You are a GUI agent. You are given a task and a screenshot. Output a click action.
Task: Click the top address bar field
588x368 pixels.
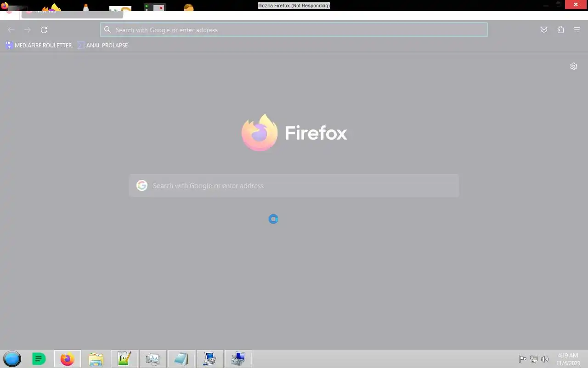294,30
